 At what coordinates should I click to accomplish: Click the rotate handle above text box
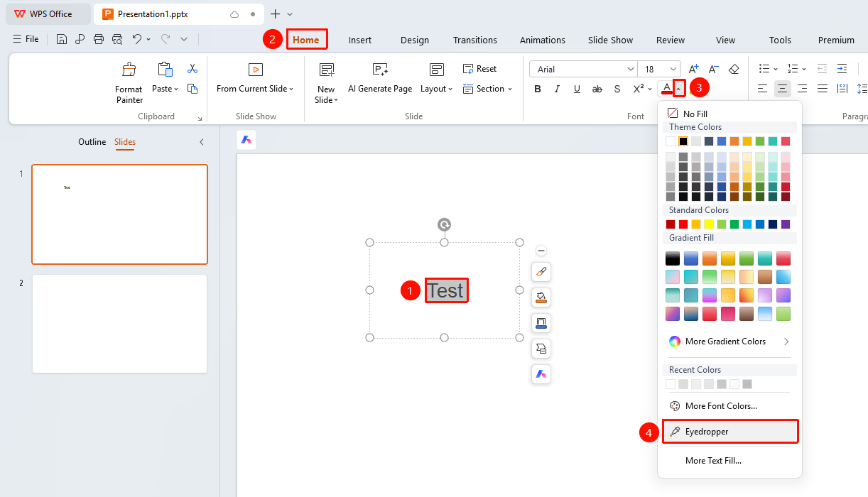[x=444, y=225]
